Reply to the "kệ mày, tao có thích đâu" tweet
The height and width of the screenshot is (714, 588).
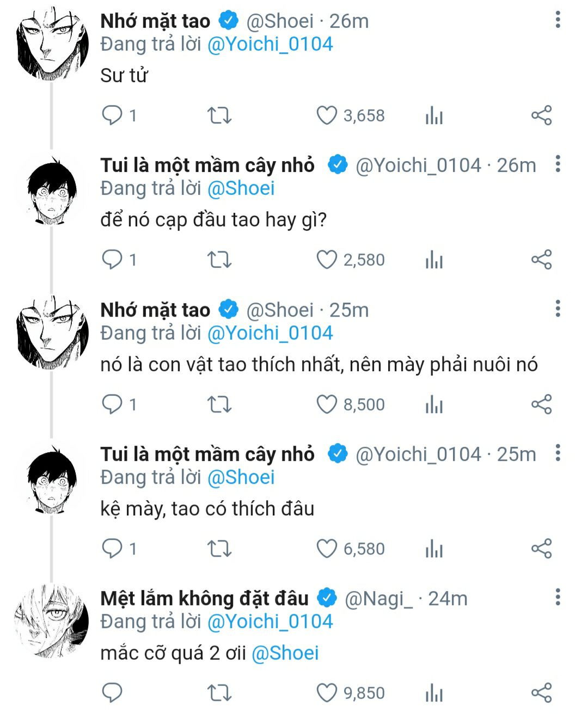coord(112,549)
